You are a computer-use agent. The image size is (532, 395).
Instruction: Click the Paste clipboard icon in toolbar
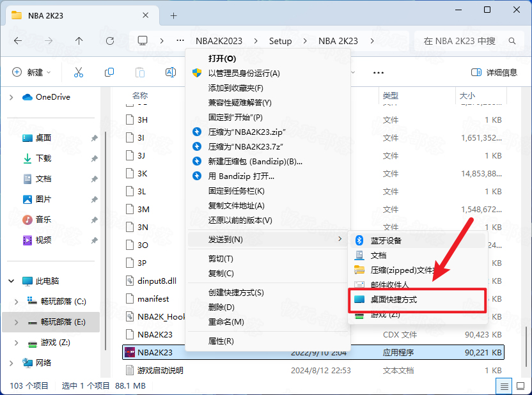[x=140, y=72]
